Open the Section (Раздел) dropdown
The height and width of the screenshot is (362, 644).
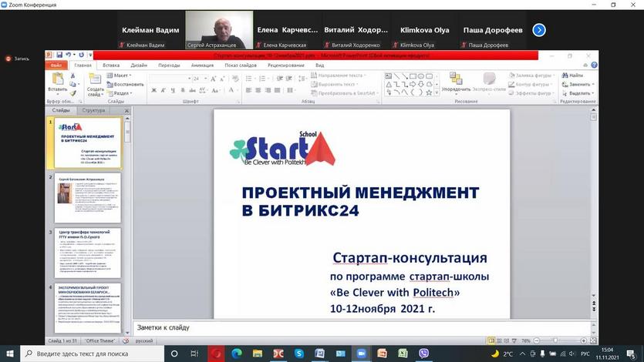coord(120,93)
